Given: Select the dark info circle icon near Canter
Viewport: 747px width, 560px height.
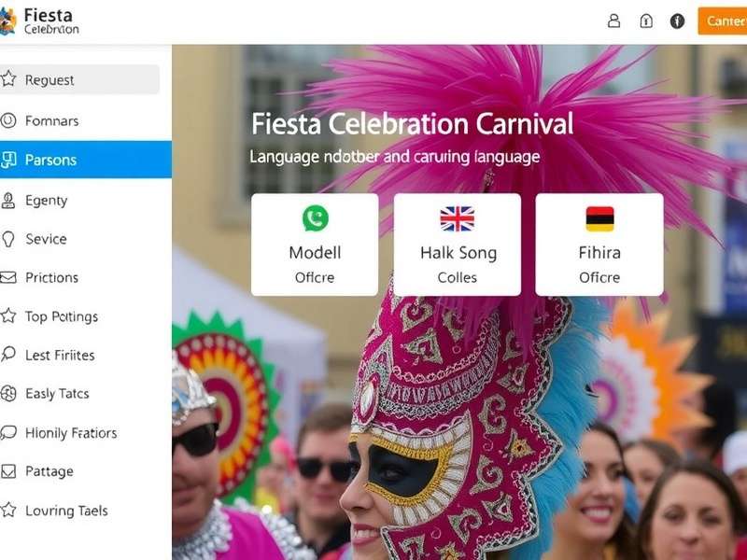Looking at the screenshot, I should pos(674,21).
